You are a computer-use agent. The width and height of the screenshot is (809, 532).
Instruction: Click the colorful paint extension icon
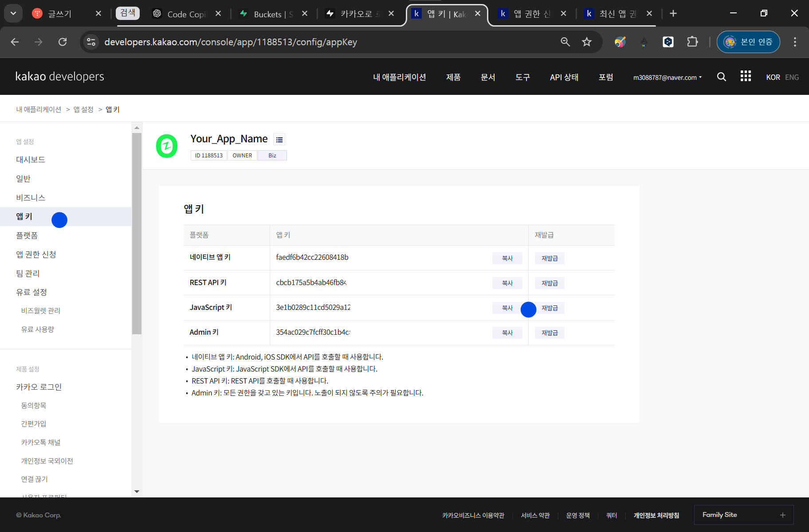coord(620,42)
